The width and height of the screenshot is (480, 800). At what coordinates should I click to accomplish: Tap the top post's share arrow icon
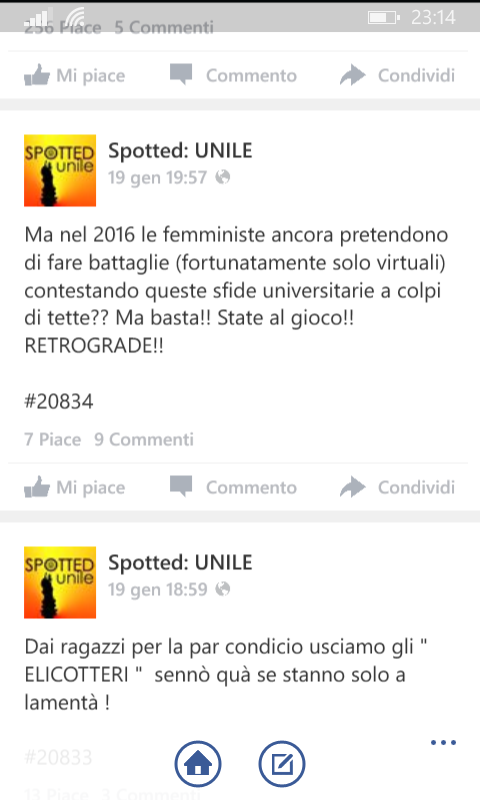(x=352, y=75)
